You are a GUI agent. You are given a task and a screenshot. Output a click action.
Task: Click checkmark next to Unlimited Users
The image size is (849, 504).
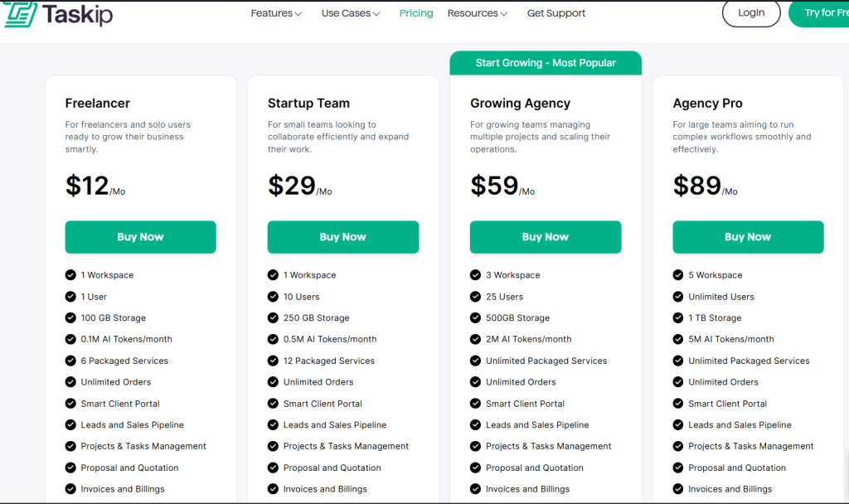677,296
